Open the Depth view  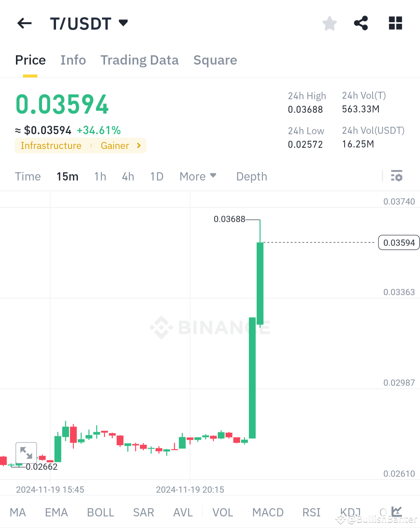[251, 176]
